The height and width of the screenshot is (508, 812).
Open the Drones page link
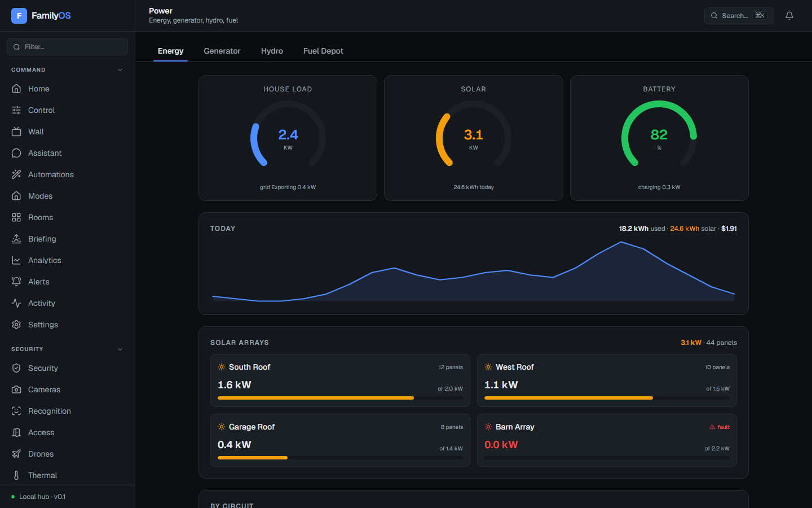(x=67, y=454)
